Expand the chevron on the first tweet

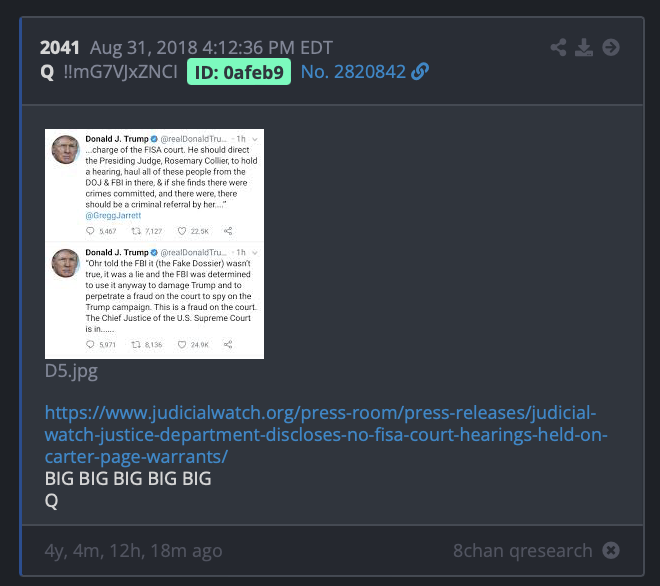(x=255, y=139)
